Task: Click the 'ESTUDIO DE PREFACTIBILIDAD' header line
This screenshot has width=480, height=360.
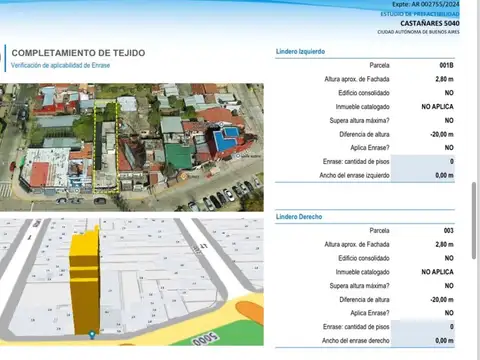Action: click(420, 14)
